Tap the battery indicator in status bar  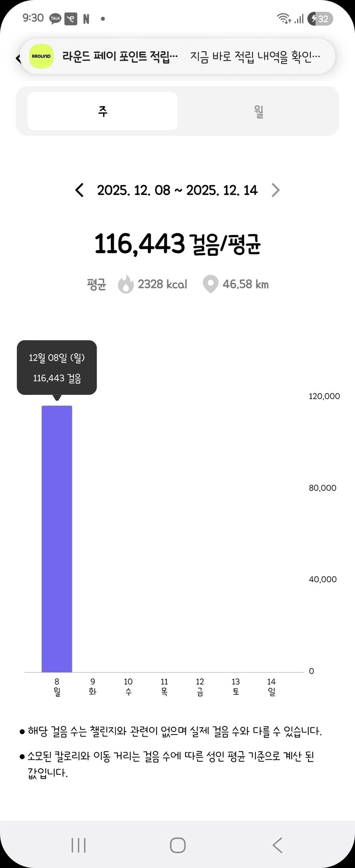point(320,19)
